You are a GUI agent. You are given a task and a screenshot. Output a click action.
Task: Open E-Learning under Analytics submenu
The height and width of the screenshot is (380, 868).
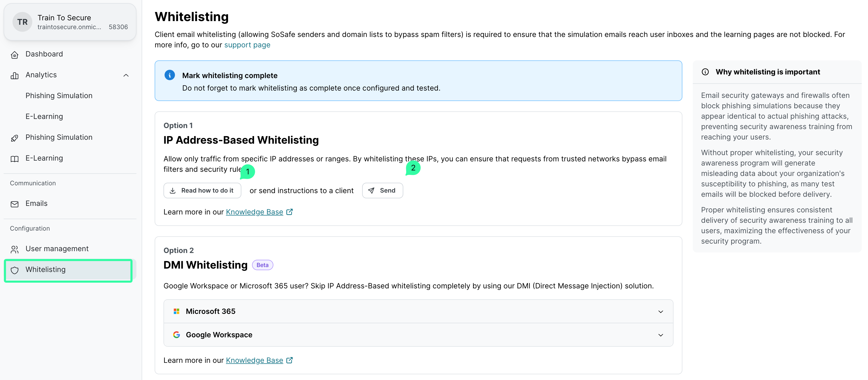(x=44, y=117)
